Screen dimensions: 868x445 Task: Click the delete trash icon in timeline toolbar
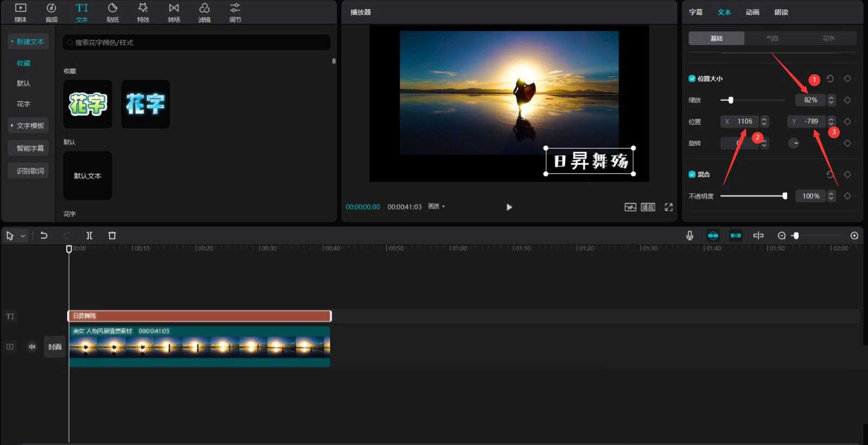click(x=112, y=236)
